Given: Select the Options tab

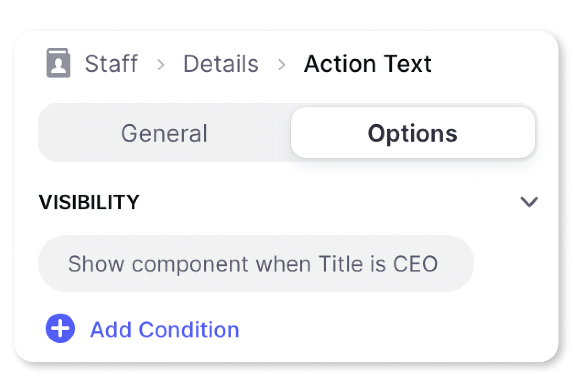Looking at the screenshot, I should [412, 133].
